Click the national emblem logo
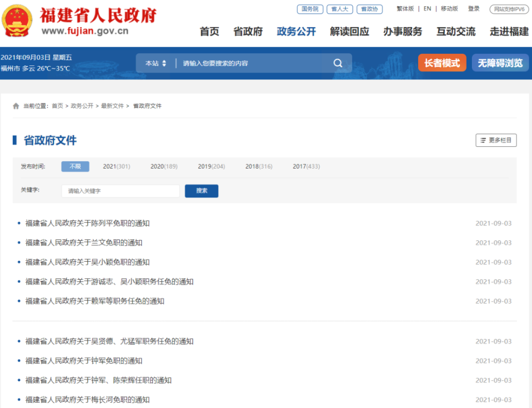Screen dimensions: 532x408 pyautogui.click(x=17, y=21)
